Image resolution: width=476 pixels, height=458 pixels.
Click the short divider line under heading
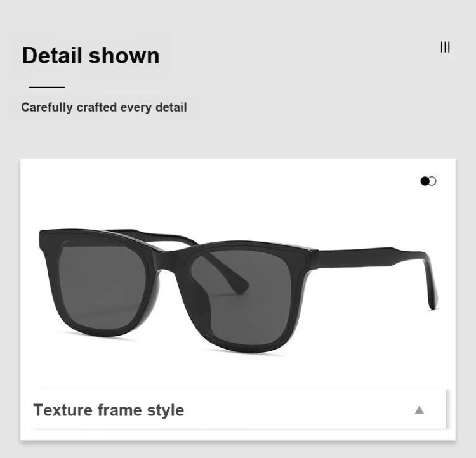point(47,87)
